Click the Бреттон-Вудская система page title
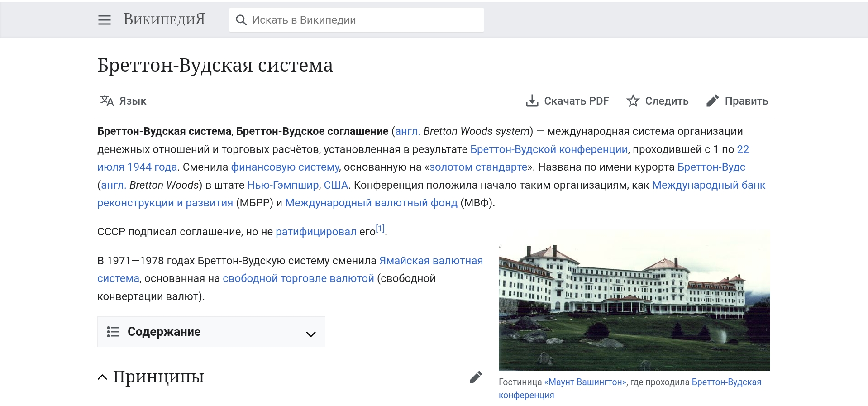868x406 pixels. coord(215,65)
